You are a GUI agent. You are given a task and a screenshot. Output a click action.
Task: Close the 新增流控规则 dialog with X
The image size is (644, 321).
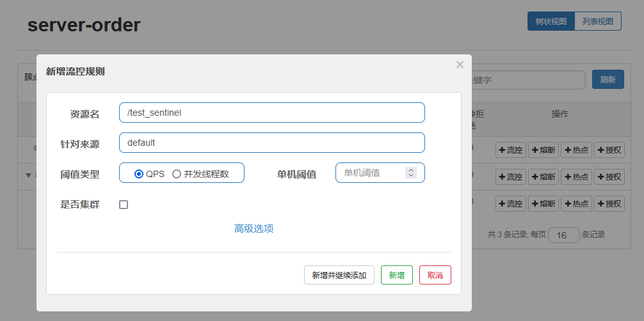460,65
